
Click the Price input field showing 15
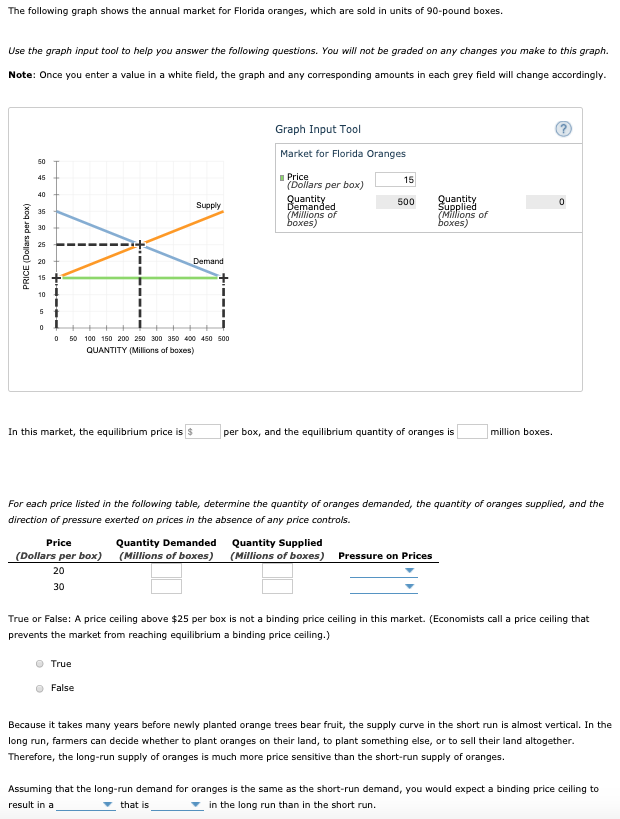[x=395, y=180]
